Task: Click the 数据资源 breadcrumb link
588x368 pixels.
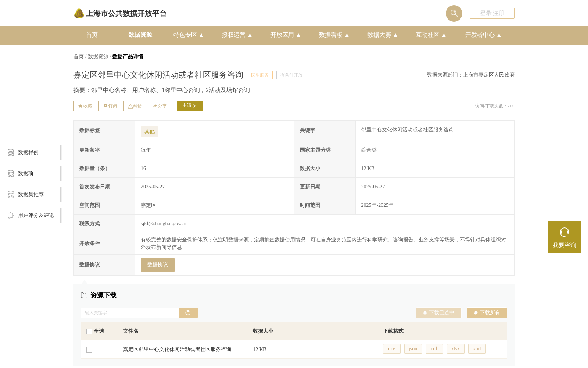Action: [x=98, y=57]
